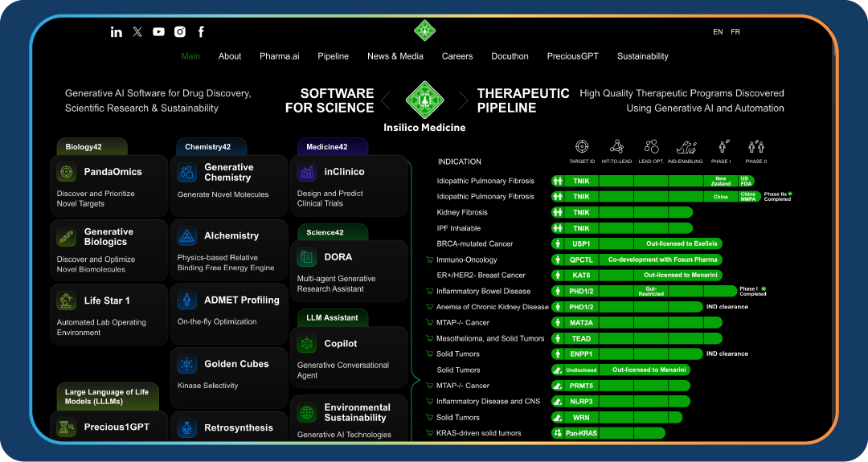Click the QPCTL Fosun Pharma progress bar
This screenshot has height=462, width=868.
(x=637, y=260)
